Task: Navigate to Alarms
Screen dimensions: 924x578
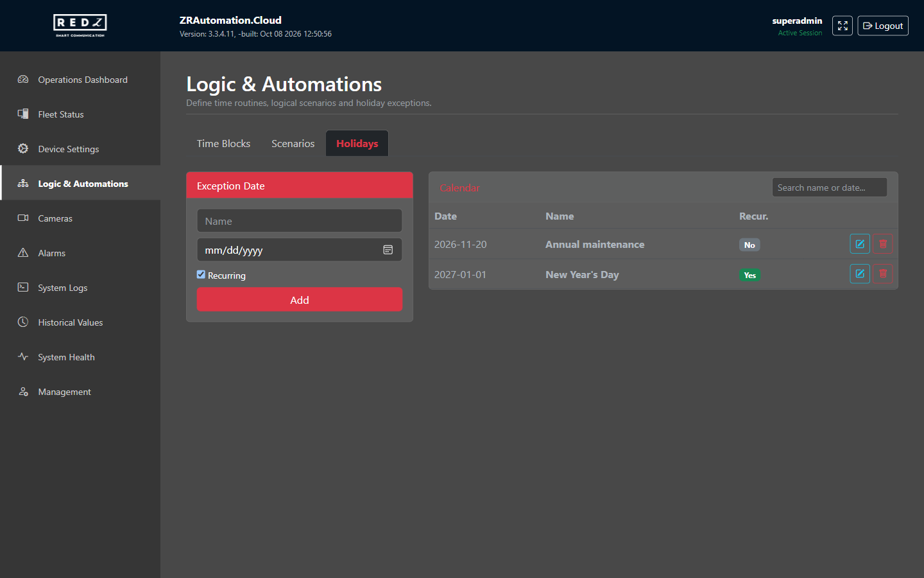Action: click(80, 253)
